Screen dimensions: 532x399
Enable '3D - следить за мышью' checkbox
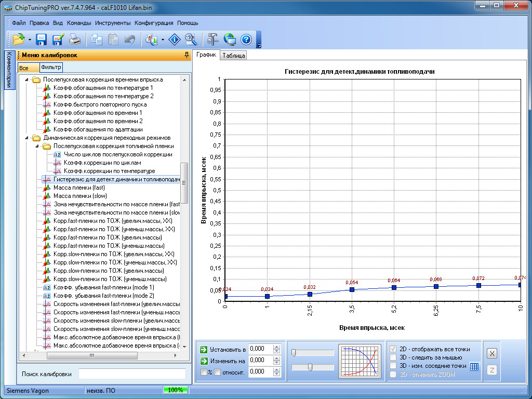[x=394, y=357]
